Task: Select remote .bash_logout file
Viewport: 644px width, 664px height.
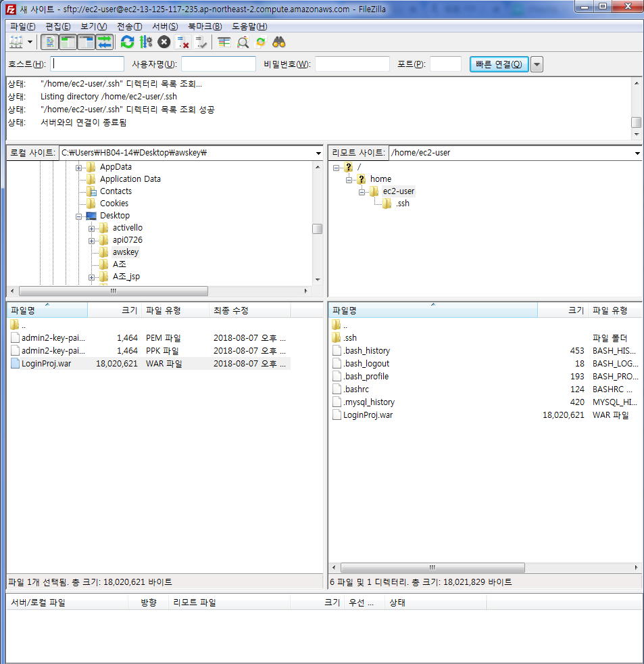Action: [485, 363]
